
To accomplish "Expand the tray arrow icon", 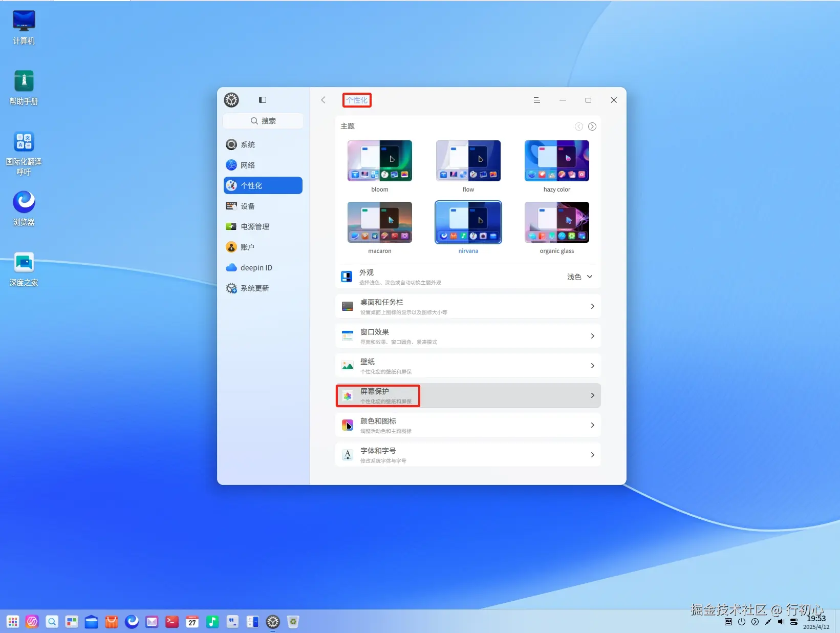I will coord(755,622).
